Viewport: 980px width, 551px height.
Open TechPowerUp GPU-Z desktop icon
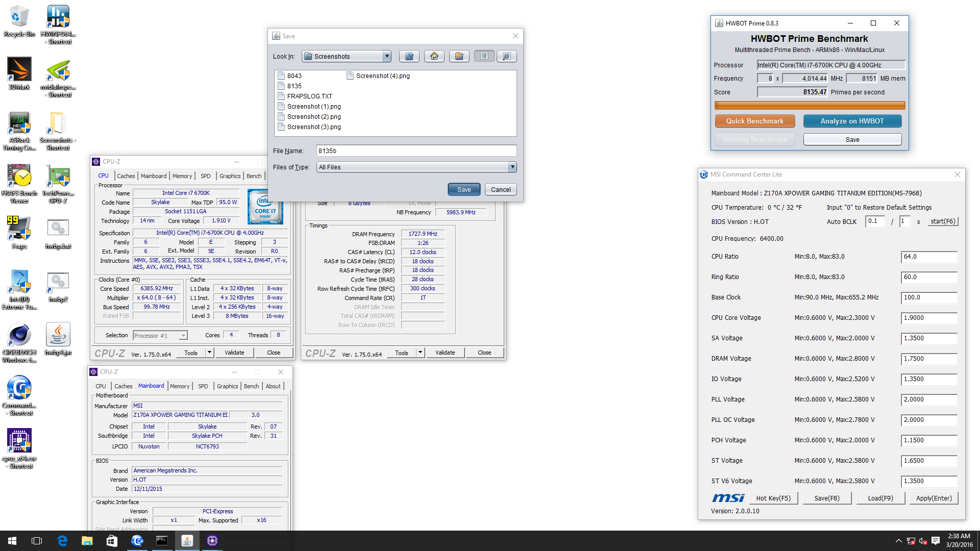(x=58, y=184)
